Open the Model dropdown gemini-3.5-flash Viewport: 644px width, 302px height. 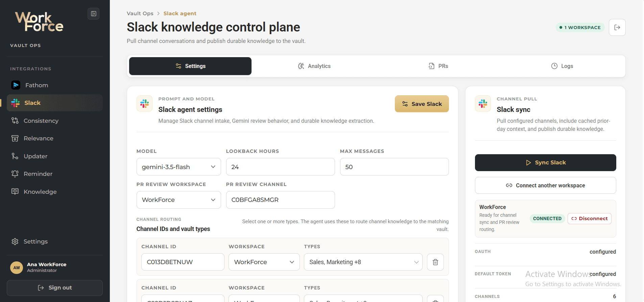click(x=178, y=167)
